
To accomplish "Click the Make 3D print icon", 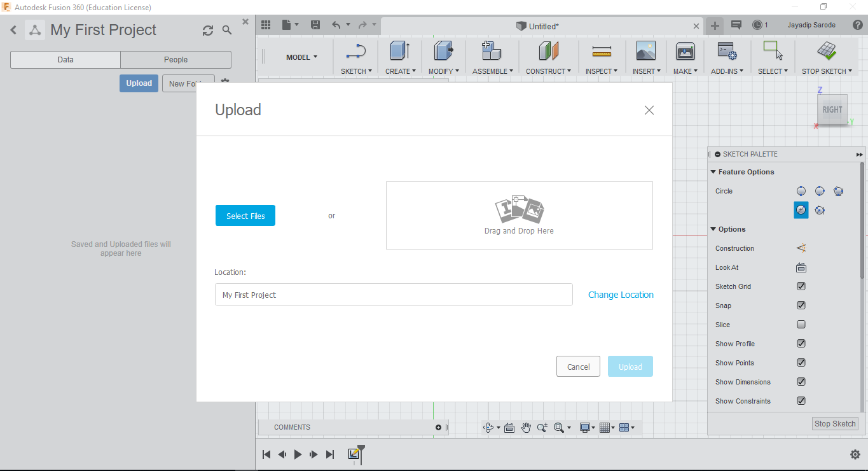I will click(685, 52).
